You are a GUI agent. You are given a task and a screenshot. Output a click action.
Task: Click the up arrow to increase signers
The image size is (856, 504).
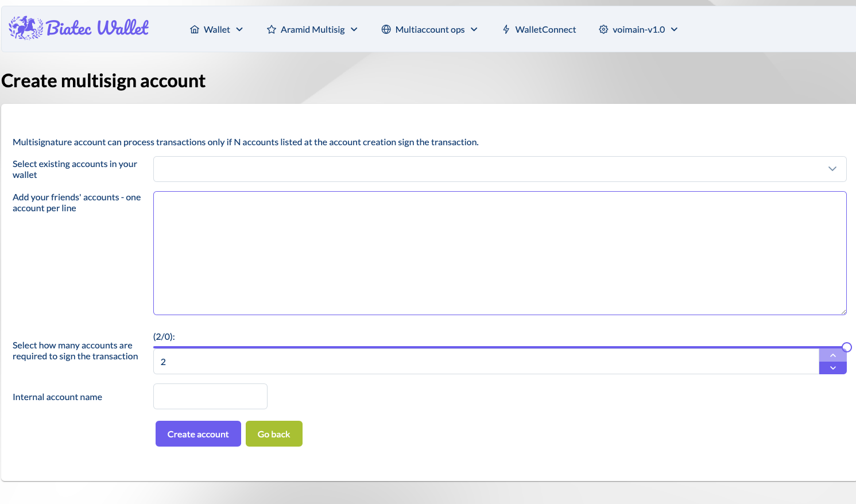(833, 355)
